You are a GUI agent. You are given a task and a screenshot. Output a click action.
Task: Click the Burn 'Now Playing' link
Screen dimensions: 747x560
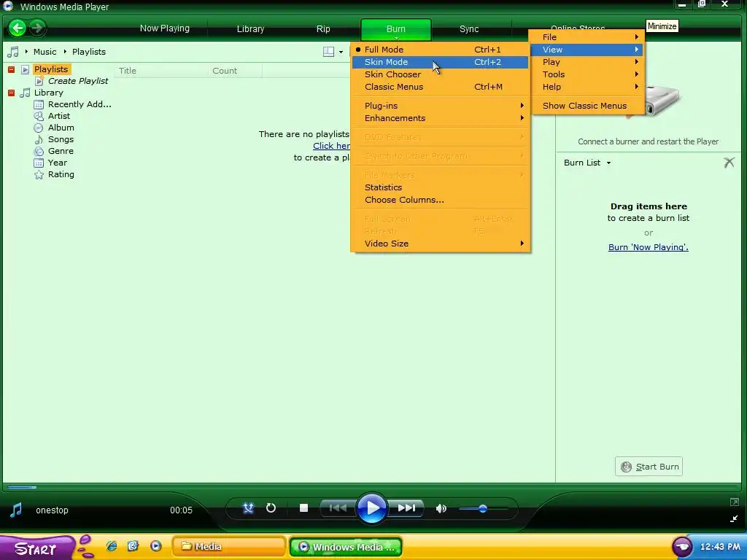click(x=649, y=247)
